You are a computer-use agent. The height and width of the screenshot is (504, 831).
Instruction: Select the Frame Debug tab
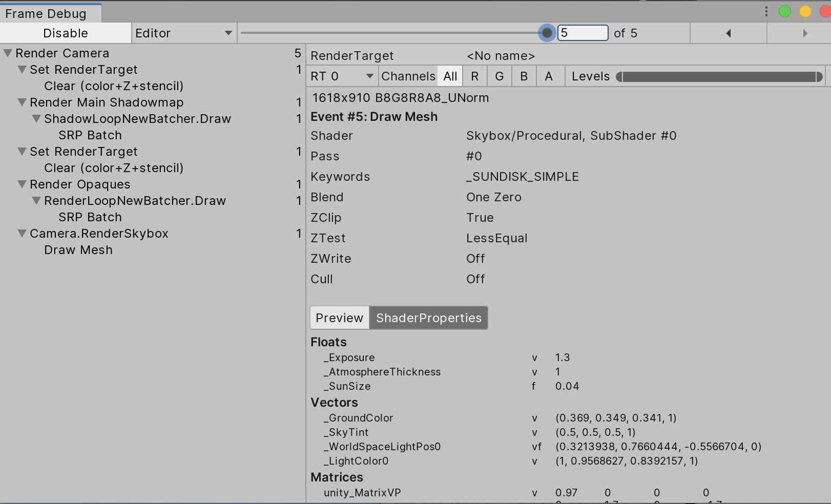(x=46, y=13)
